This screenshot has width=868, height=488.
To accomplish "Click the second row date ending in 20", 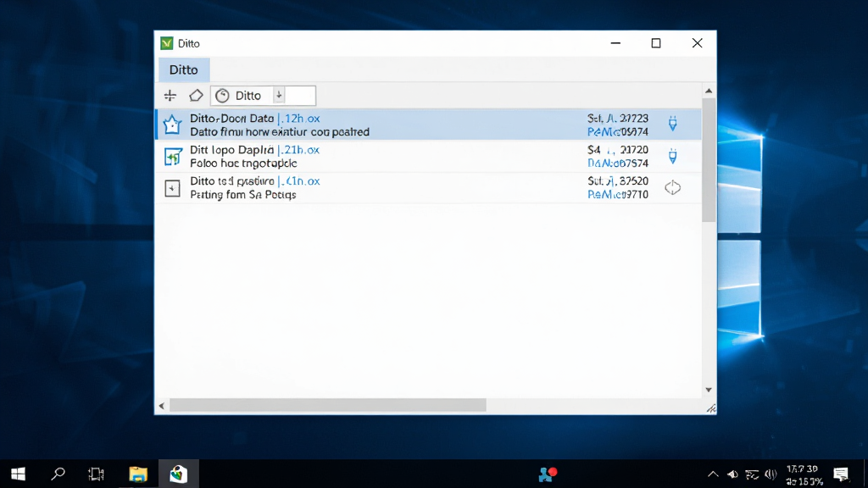I will click(x=618, y=150).
